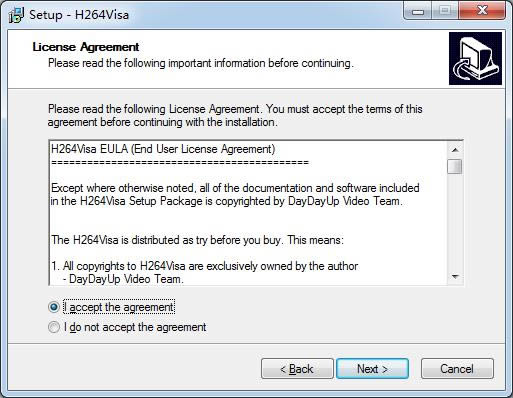This screenshot has height=398, width=513.
Task: Click the computer wizard image in header
Action: [x=475, y=58]
